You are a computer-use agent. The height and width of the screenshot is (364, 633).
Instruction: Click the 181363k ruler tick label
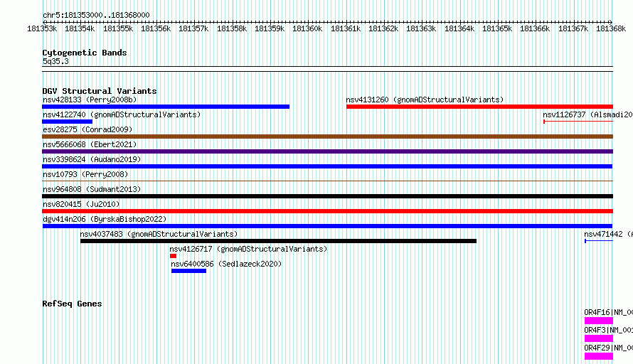click(x=422, y=28)
